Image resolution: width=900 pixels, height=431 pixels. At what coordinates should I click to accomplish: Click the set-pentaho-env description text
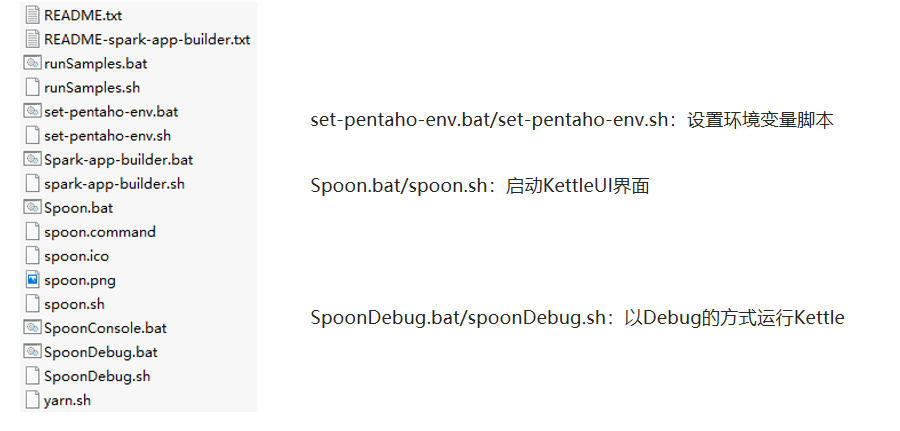[572, 121]
